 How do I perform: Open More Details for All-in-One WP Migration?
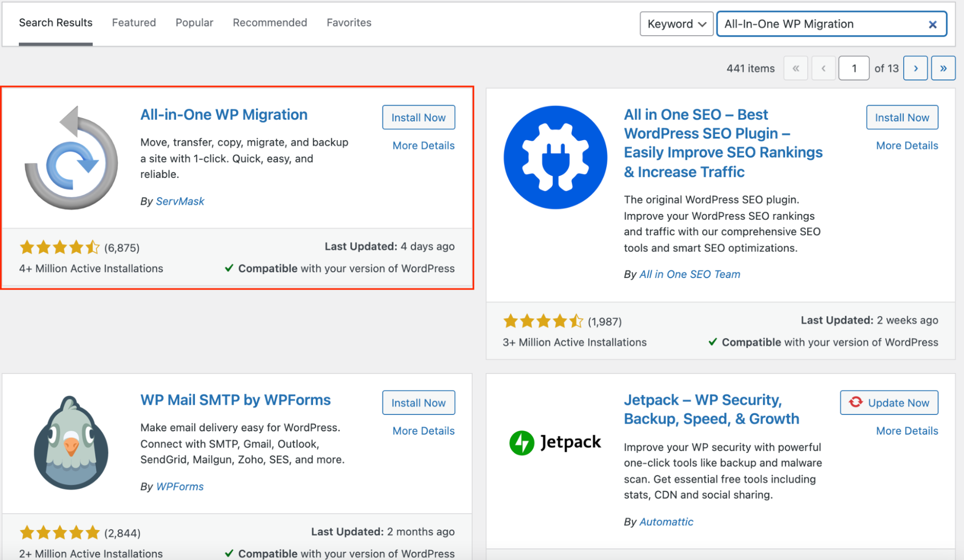coord(423,146)
